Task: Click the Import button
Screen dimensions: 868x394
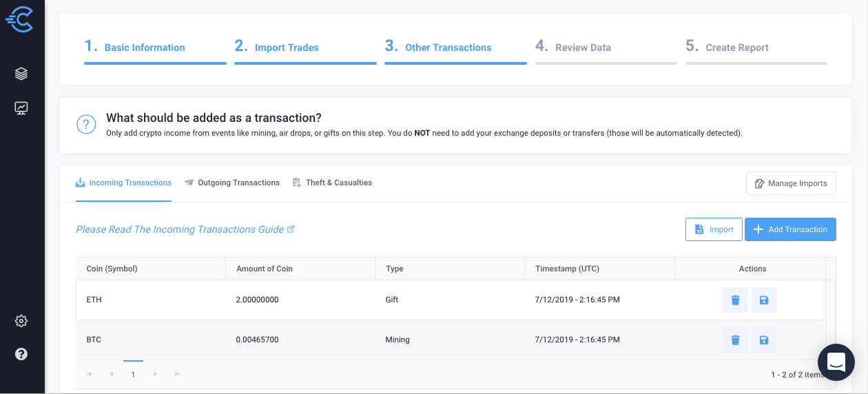Action: [714, 229]
